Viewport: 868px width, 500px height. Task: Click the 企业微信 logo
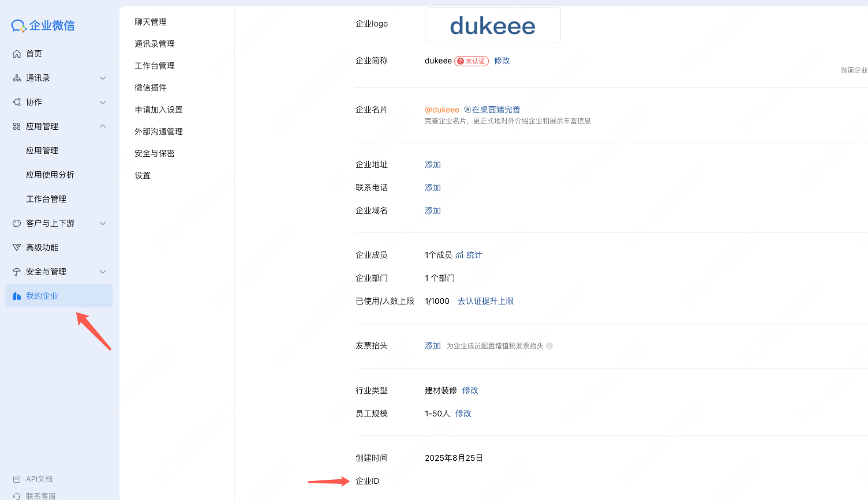[43, 25]
